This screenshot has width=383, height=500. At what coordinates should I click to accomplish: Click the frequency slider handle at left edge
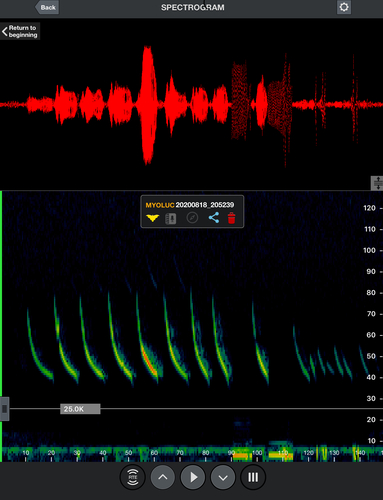(4, 409)
